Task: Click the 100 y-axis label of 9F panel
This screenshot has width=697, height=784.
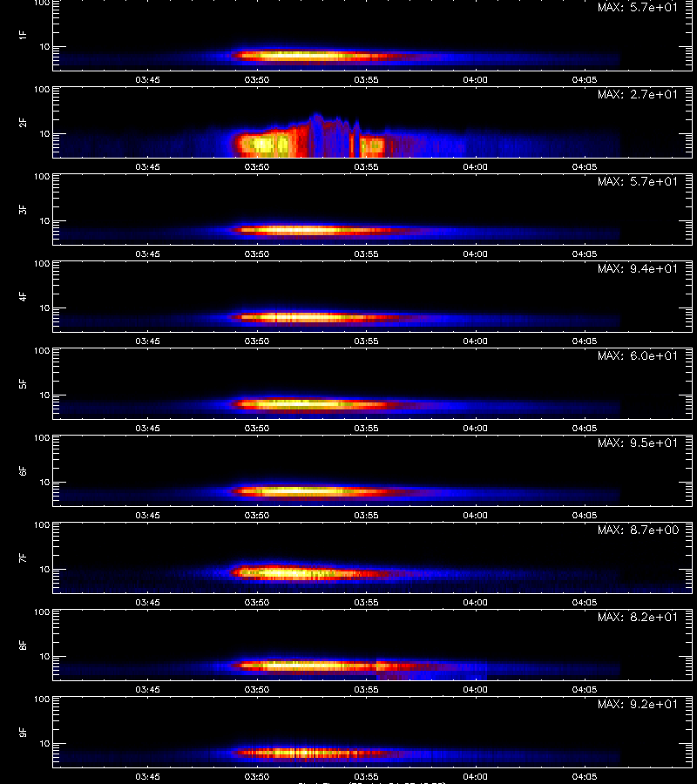Action: 42,700
